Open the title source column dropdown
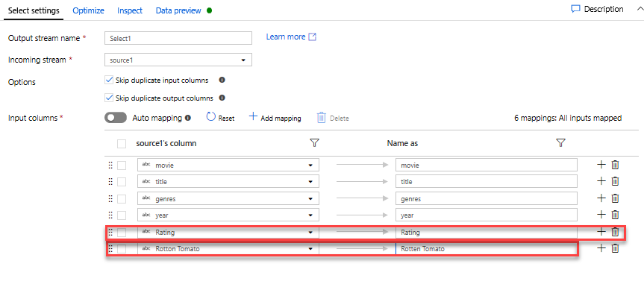This screenshot has width=644, height=287. tap(228, 182)
